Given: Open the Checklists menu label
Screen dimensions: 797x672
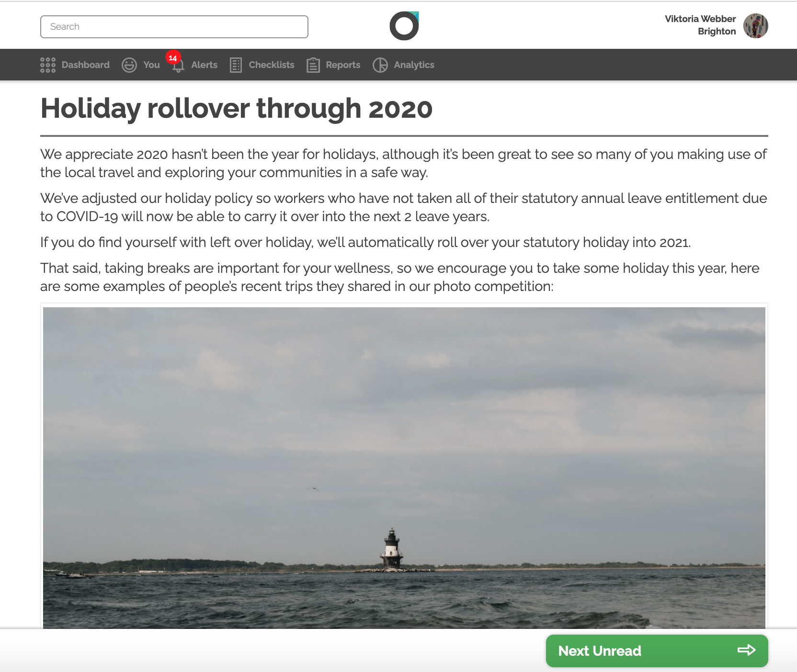Looking at the screenshot, I should (272, 65).
